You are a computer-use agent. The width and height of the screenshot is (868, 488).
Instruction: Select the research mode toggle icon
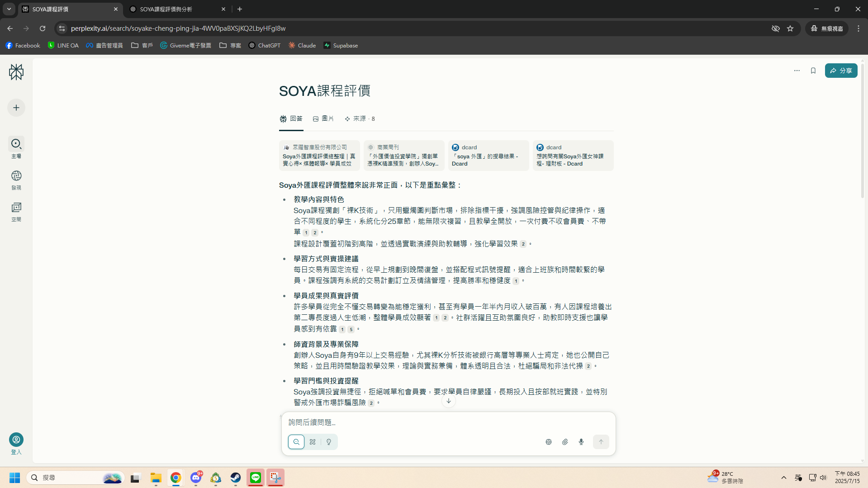click(313, 442)
